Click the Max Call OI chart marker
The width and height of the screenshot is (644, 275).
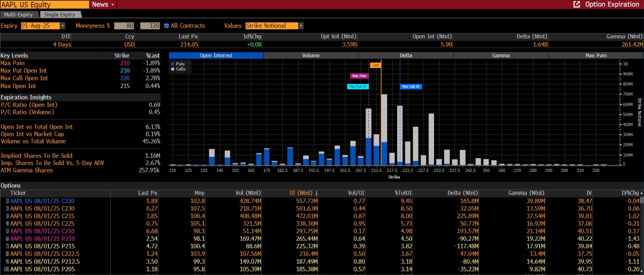(411, 86)
